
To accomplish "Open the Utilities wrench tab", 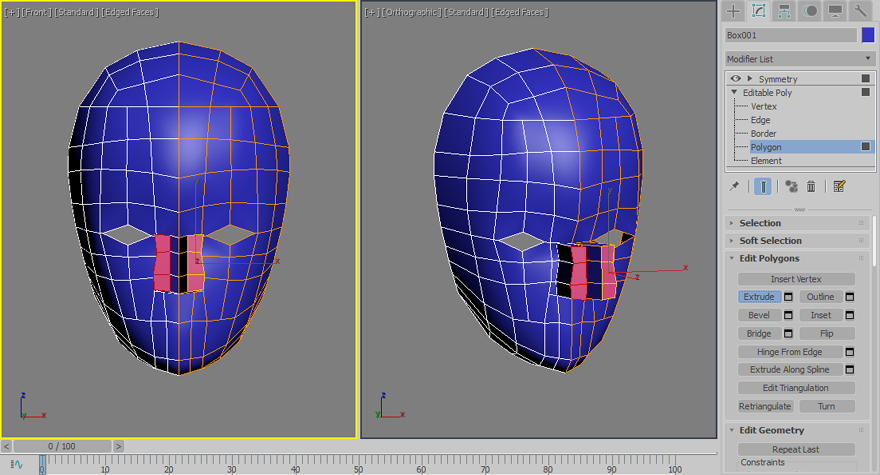I will (860, 11).
